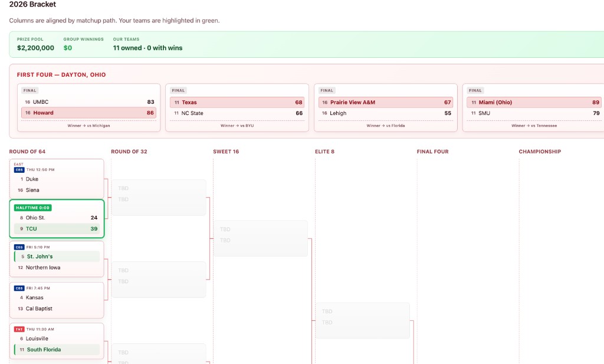The image size is (604, 364).
Task: Click the green HALFTIME 0:00 live badge
Action: click(x=32, y=208)
